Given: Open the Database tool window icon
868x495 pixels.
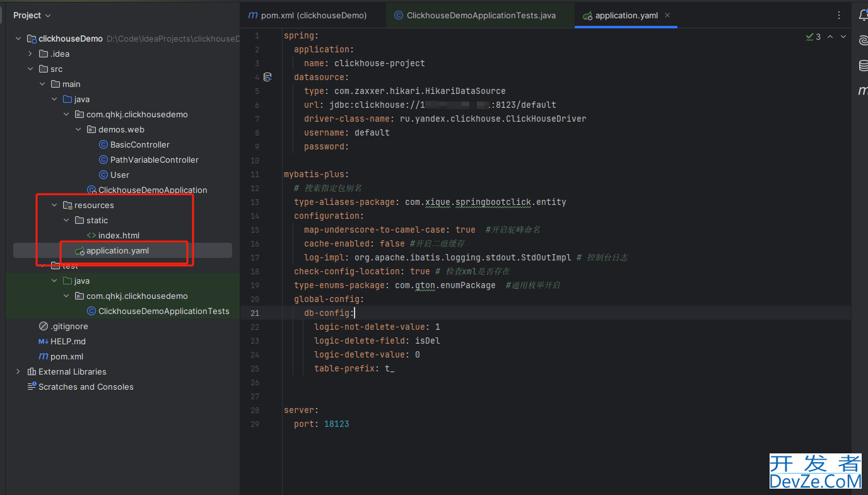Looking at the screenshot, I should (x=863, y=66).
